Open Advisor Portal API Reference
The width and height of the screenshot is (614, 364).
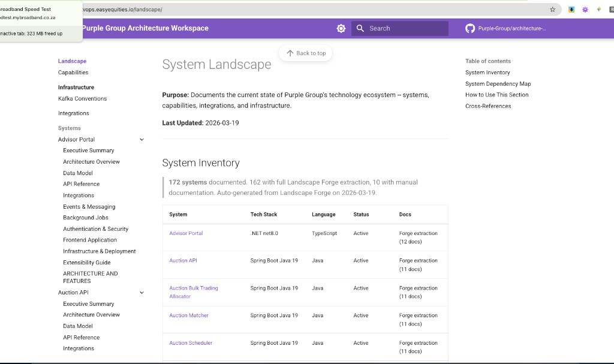click(x=82, y=184)
